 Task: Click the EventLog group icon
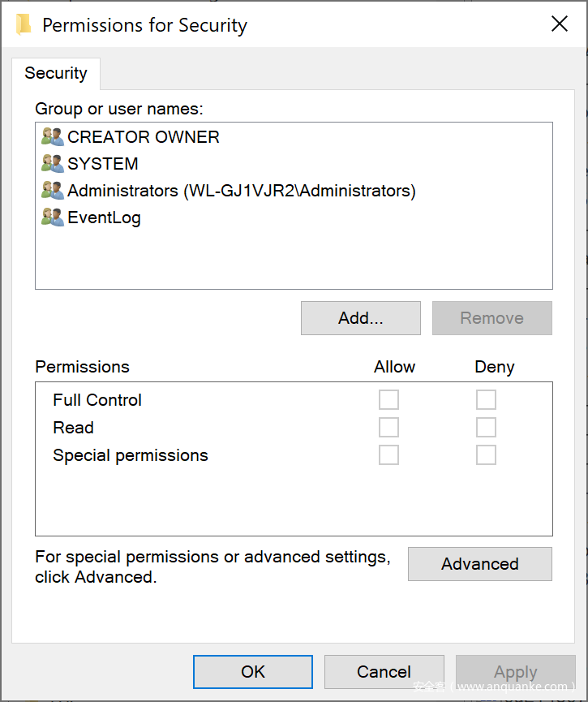(53, 217)
